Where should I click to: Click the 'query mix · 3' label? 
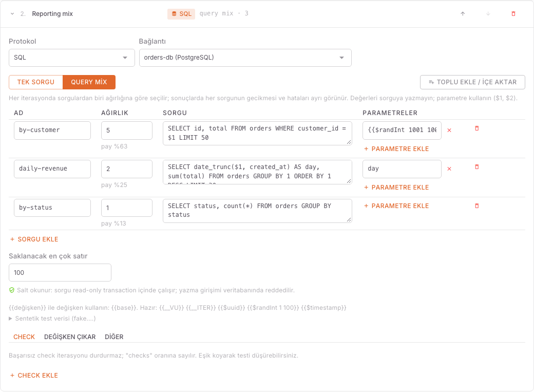click(x=224, y=14)
